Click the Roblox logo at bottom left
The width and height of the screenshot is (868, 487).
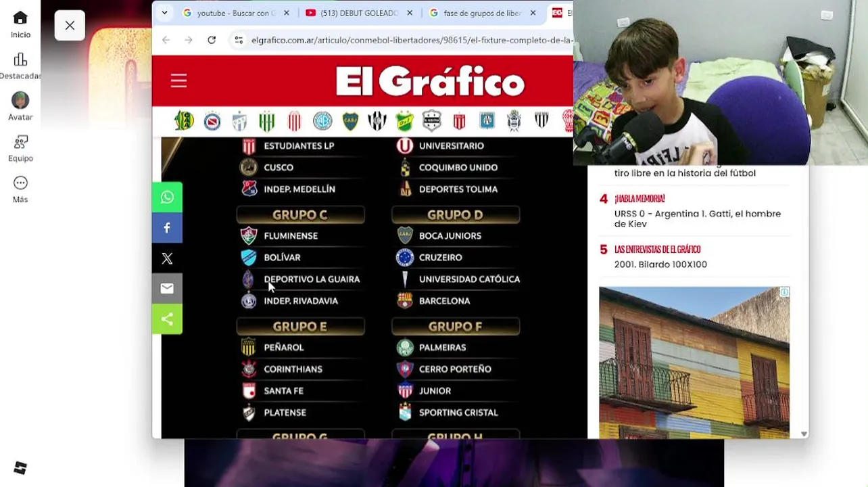pos(20,468)
